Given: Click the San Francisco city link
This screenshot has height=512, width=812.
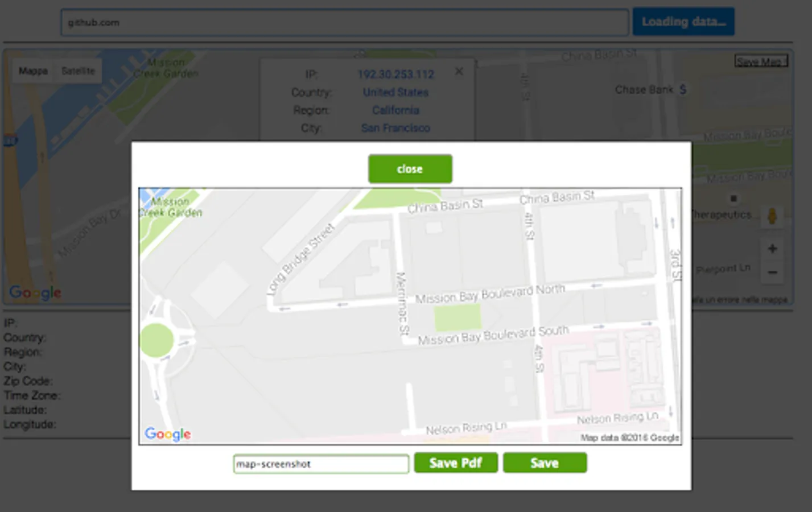Looking at the screenshot, I should 395,128.
